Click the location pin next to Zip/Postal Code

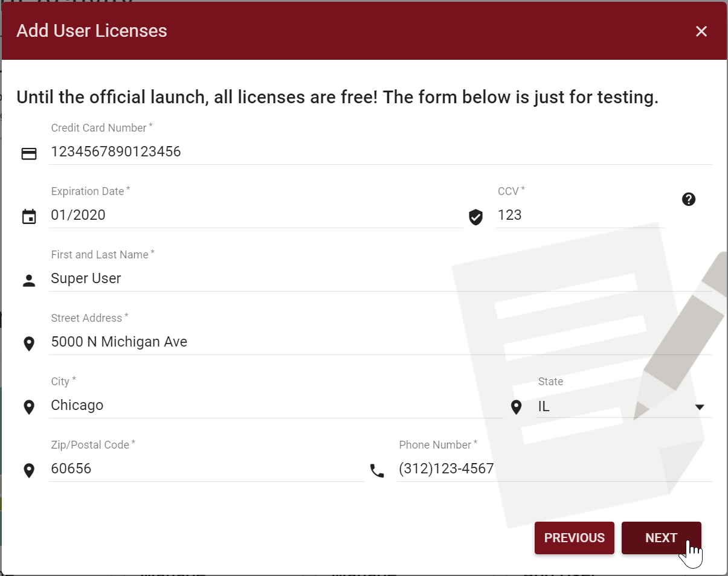(x=29, y=471)
